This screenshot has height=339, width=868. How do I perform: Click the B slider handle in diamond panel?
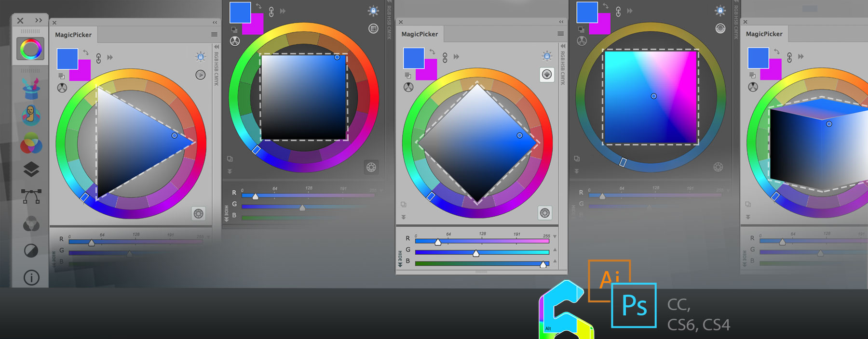[543, 264]
